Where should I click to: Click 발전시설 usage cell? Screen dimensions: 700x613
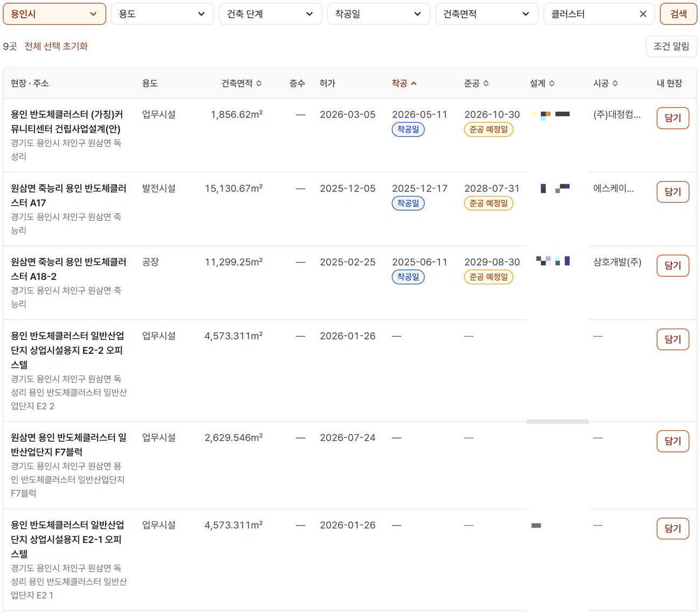(159, 189)
